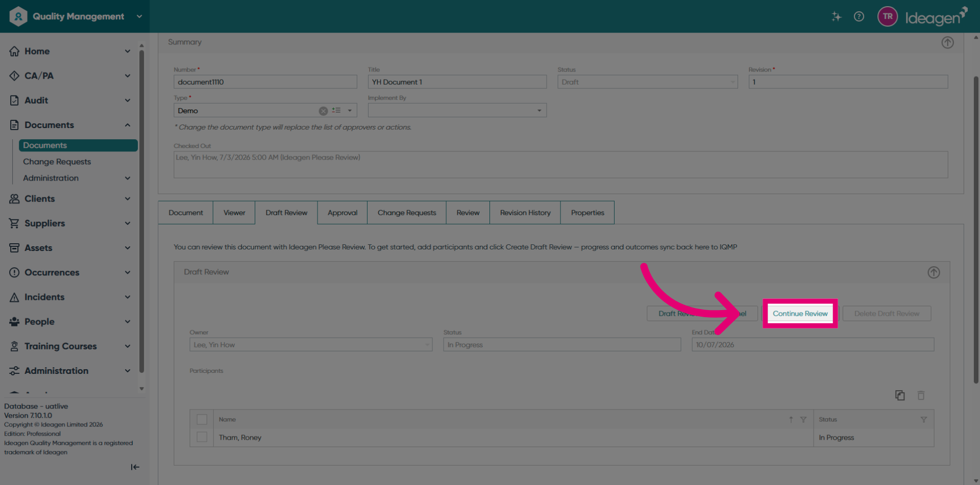Select the highlighted Documents sidebar subitem
Screen dimensions: 980x485
click(x=78, y=145)
